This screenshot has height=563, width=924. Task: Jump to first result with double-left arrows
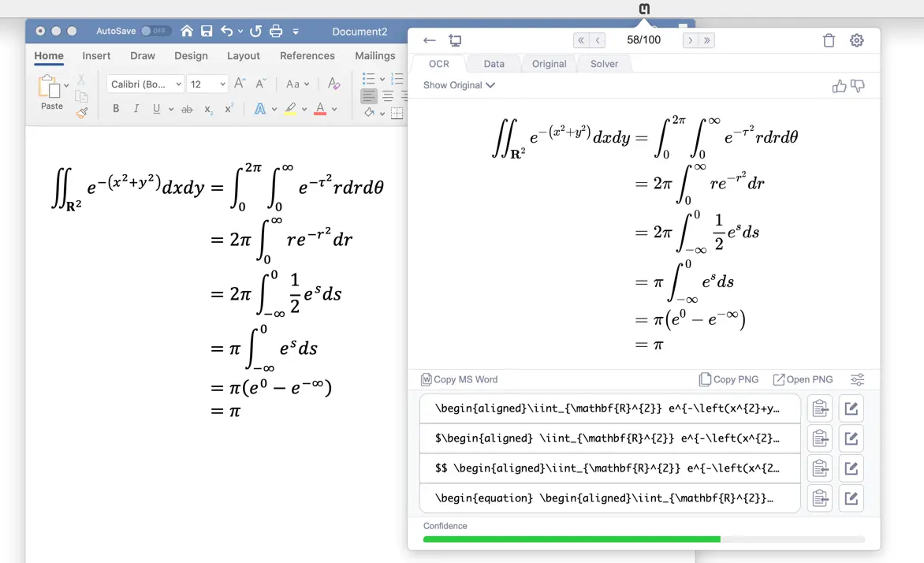coord(581,40)
